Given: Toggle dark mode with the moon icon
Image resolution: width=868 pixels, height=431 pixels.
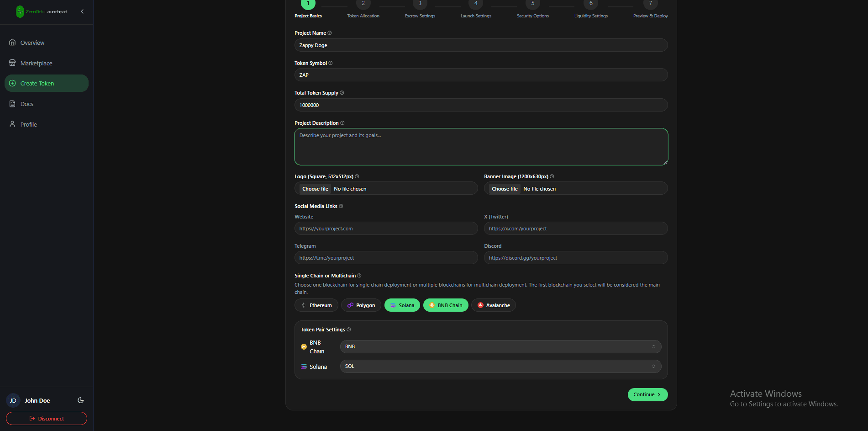Looking at the screenshot, I should click(81, 400).
